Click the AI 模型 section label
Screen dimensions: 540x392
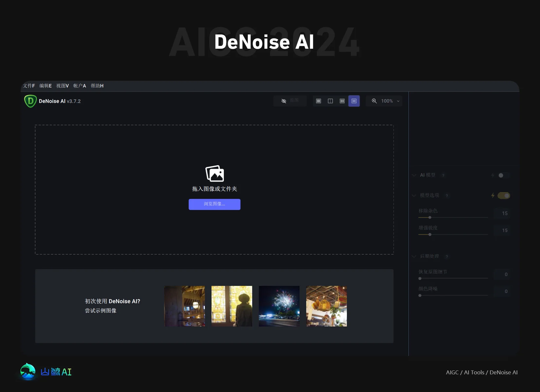point(428,175)
